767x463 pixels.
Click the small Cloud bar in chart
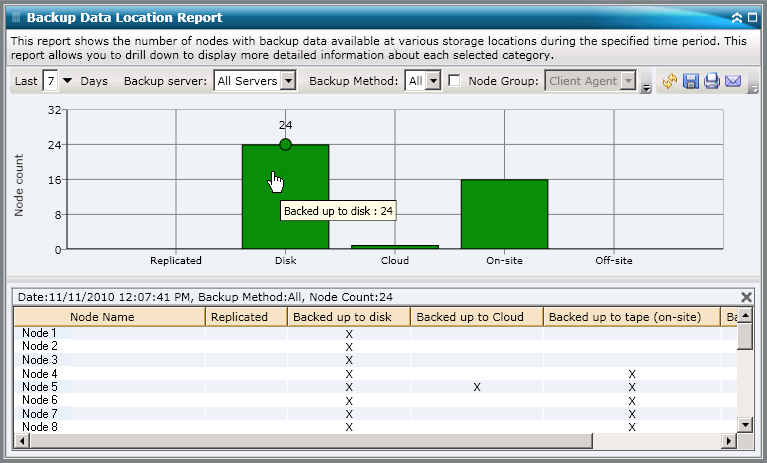(395, 246)
